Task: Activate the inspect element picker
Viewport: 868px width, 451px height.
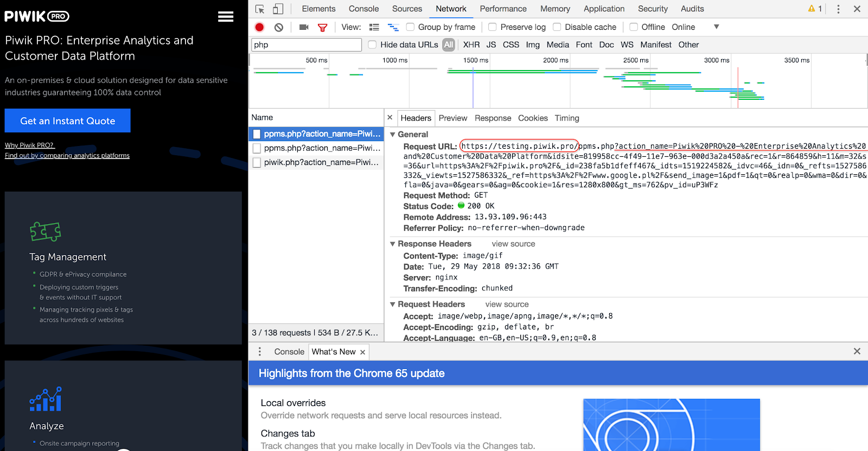Action: 260,9
